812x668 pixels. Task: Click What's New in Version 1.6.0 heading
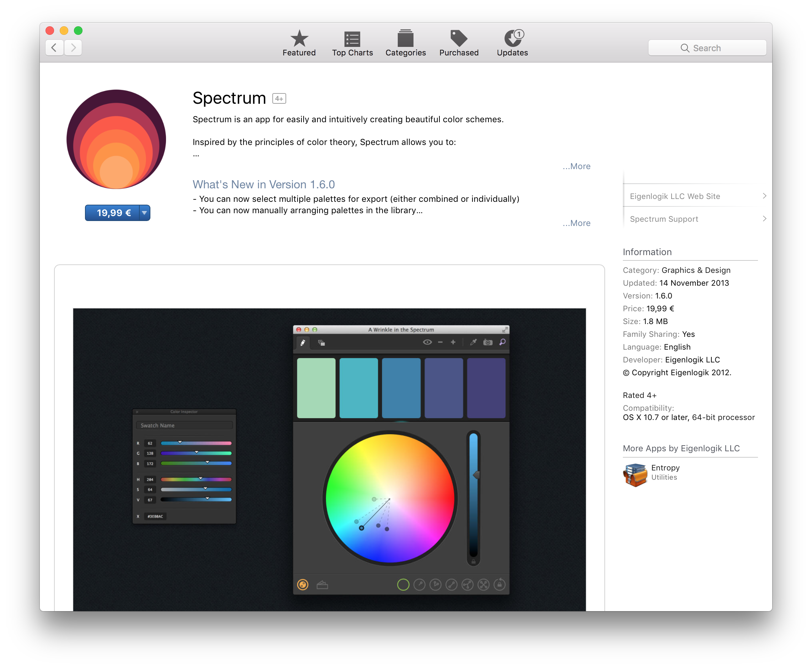[x=263, y=184]
